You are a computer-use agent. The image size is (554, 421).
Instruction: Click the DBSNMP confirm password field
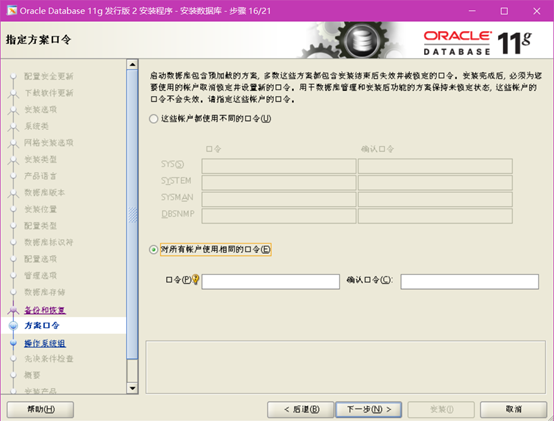pyautogui.click(x=435, y=216)
